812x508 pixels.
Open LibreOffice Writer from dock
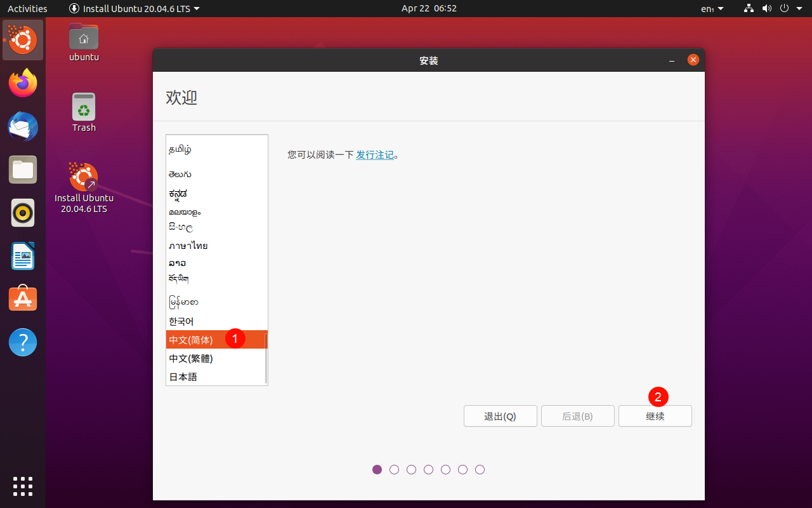coord(23,256)
